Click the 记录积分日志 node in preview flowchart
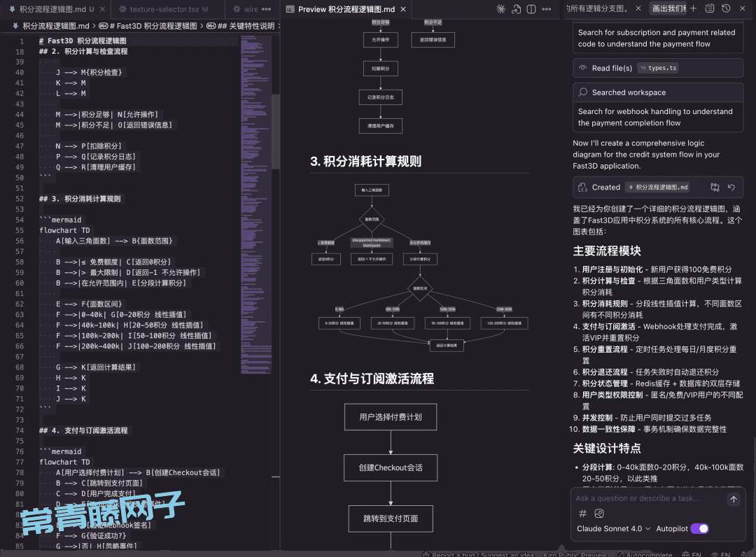The width and height of the screenshot is (756, 557). point(380,97)
